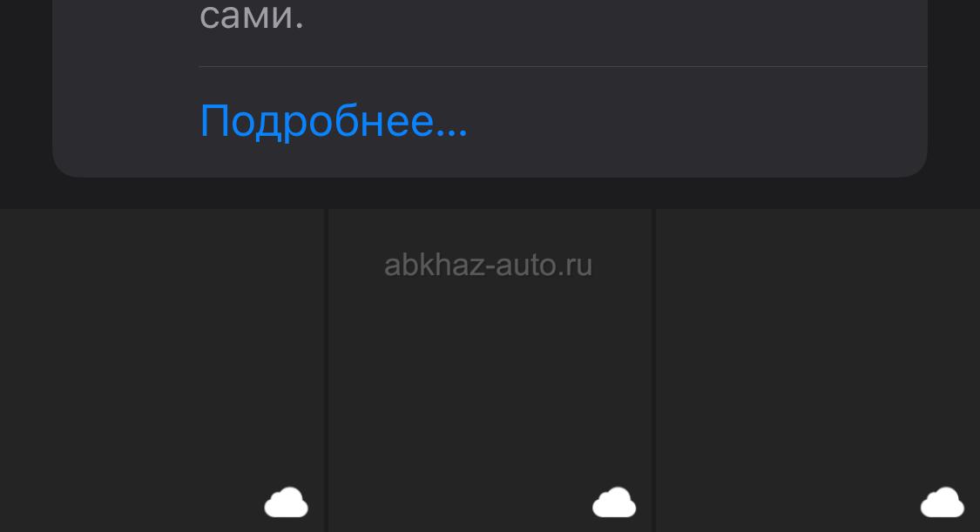This screenshot has height=532, width=980.
Task: Tap the iCloud cloud icon on middle photo
Action: 614,502
